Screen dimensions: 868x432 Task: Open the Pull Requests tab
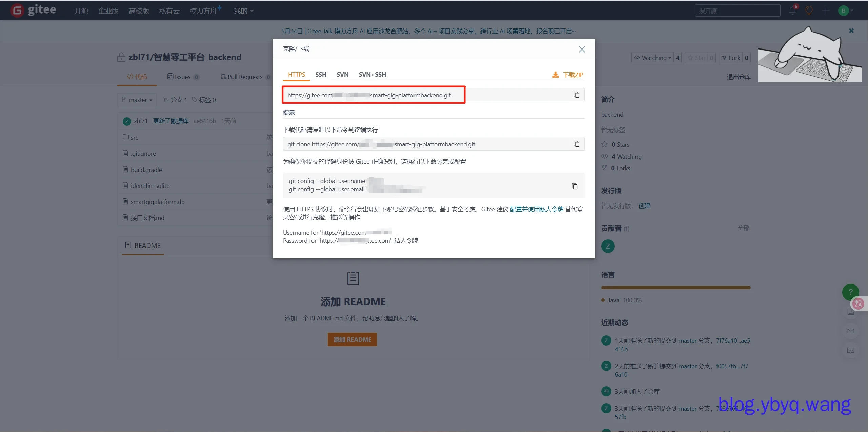[x=245, y=77]
